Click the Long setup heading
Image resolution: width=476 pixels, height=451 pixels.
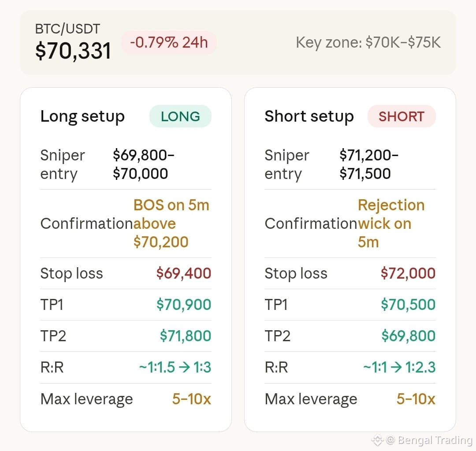tap(82, 116)
